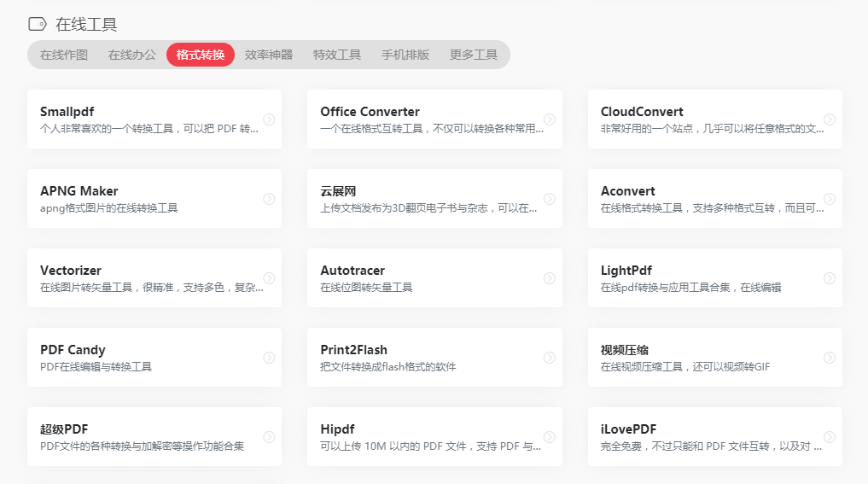Click the arrow icon on the Print2Flash card
The width and height of the screenshot is (868, 484).
click(x=549, y=357)
